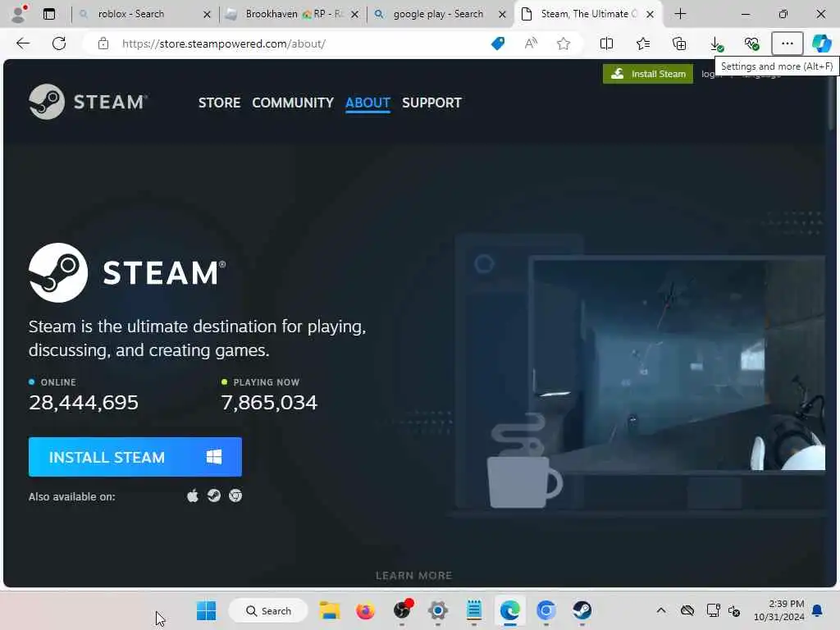840x630 pixels.
Task: Open Steam app from taskbar
Action: pyautogui.click(x=582, y=610)
